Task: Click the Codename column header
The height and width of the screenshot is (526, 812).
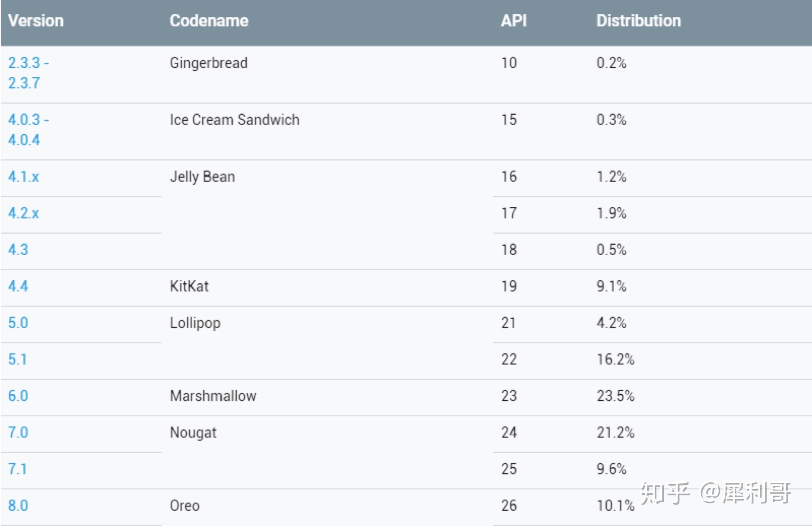Action: click(209, 21)
